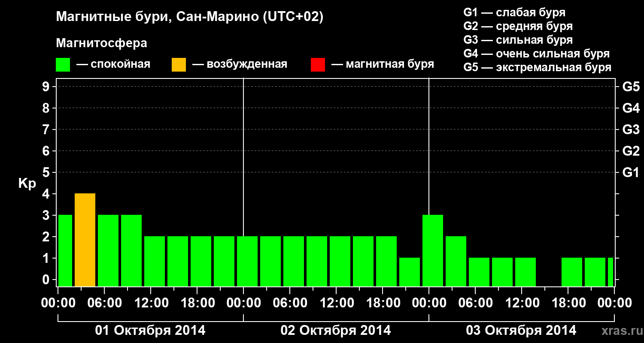The image size is (644, 343).
Task: Click the orange Kp 4 bar on 01 October
Action: (x=85, y=240)
